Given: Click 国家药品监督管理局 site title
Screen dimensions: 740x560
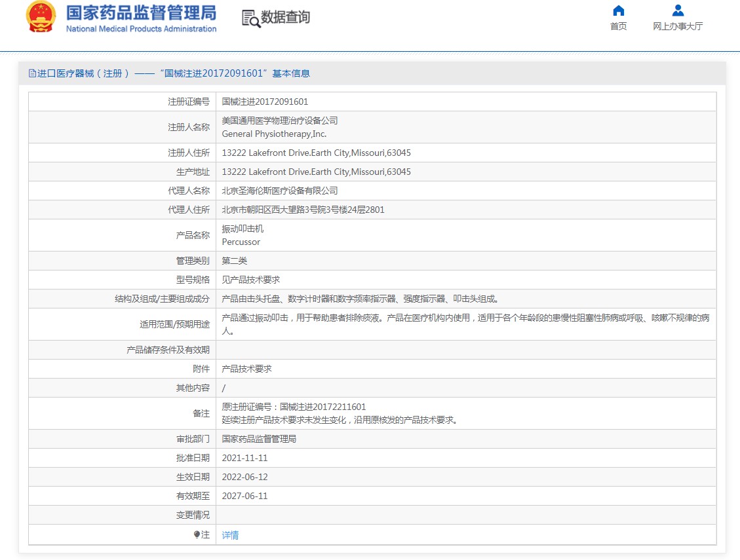Looking at the screenshot, I should click(141, 12).
